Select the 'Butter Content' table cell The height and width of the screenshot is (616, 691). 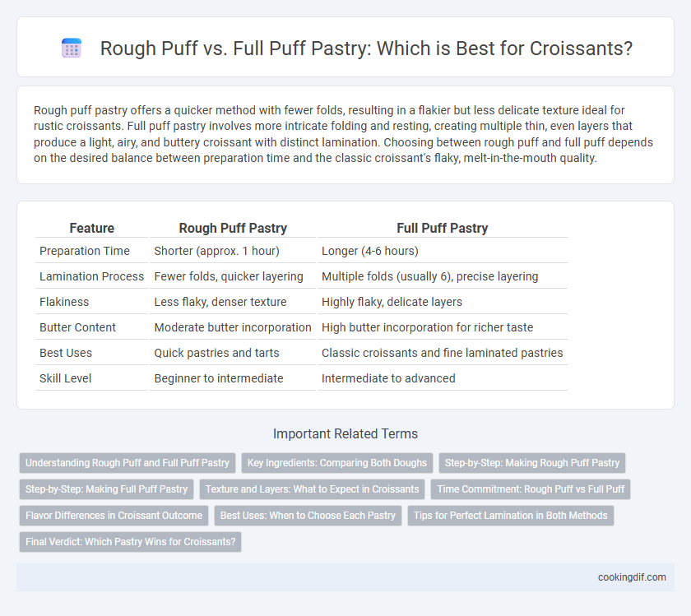(77, 327)
